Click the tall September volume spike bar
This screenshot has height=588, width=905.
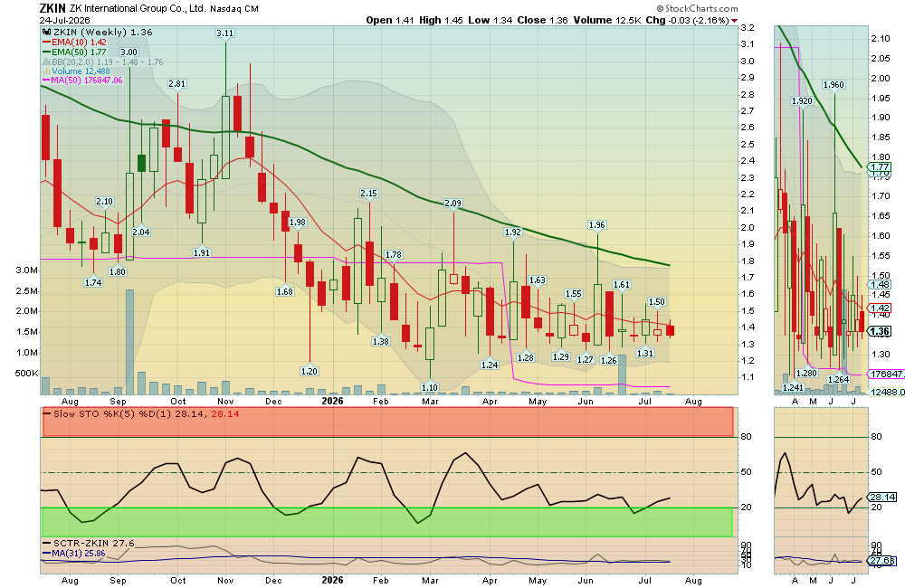click(129, 342)
